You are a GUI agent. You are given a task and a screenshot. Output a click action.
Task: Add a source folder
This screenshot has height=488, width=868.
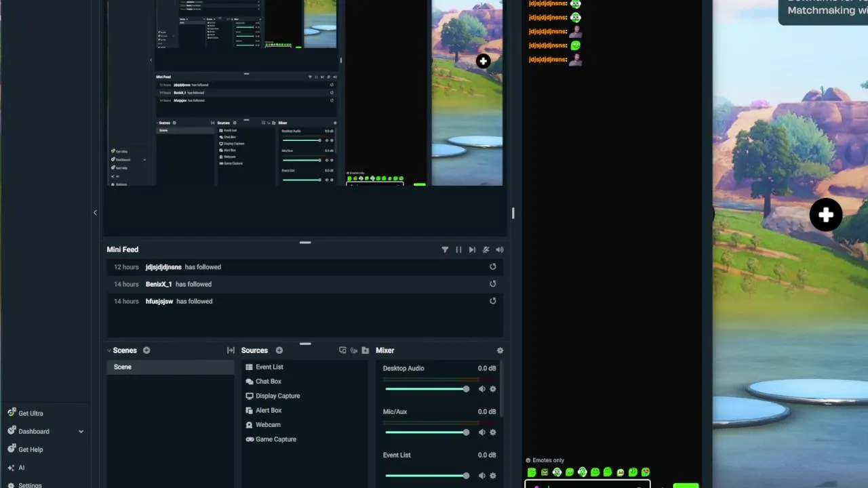point(366,350)
